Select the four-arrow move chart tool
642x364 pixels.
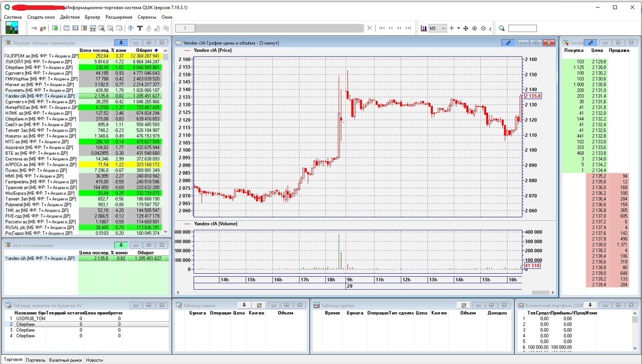pyautogui.click(x=465, y=28)
